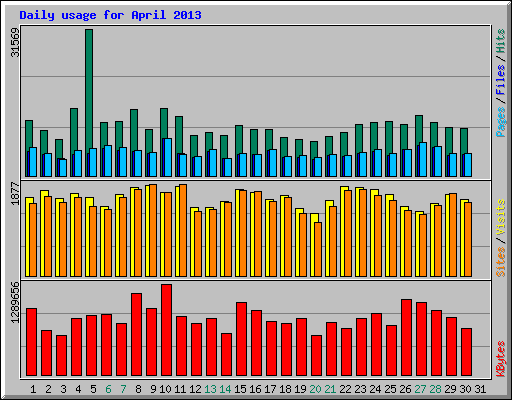The image size is (512, 400).
Task: Select day label 30 on the x-axis
Action: pyautogui.click(x=465, y=389)
